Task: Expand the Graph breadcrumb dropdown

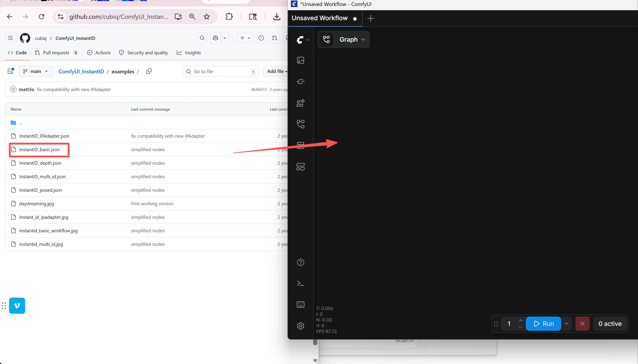Action: pyautogui.click(x=363, y=39)
